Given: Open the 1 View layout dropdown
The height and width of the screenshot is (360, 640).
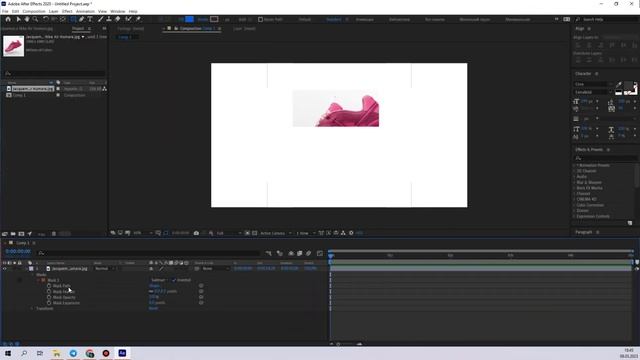Looking at the screenshot, I should (x=305, y=233).
